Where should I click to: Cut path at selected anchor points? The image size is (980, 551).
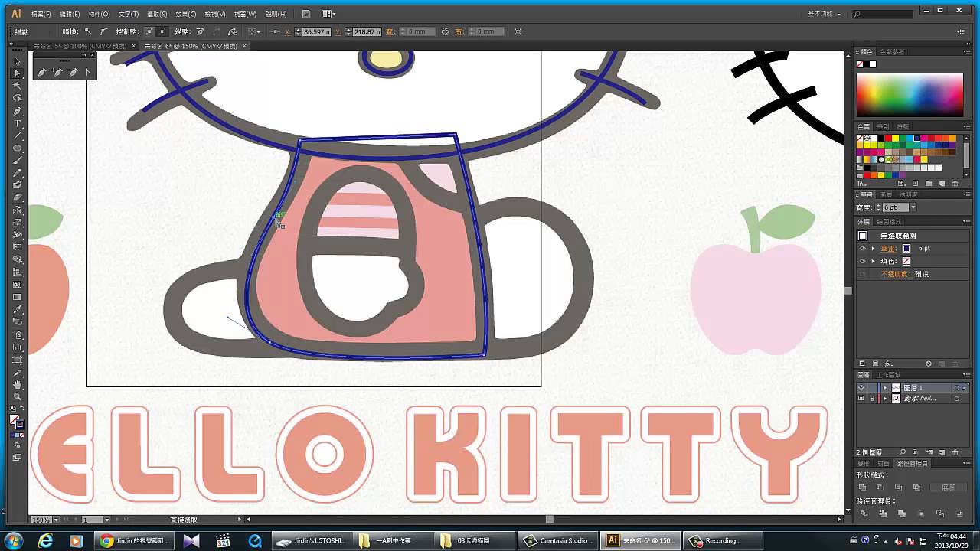click(232, 31)
